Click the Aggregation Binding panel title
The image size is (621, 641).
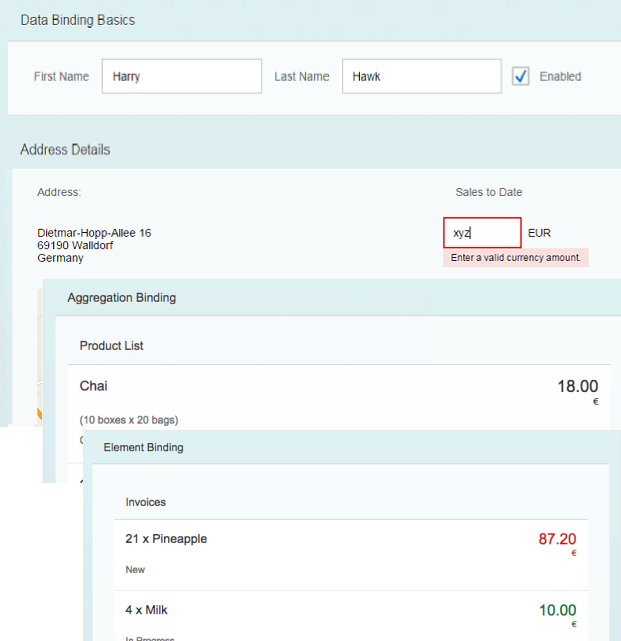click(122, 298)
